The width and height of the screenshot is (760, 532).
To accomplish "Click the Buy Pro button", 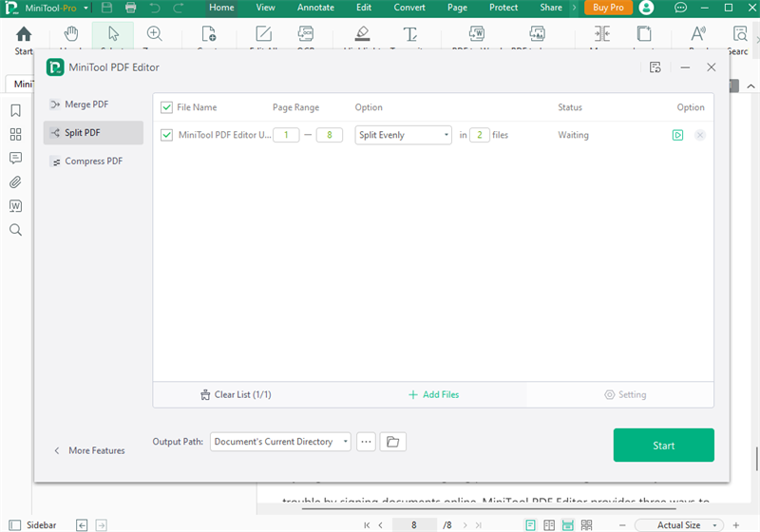I will tap(608, 8).
